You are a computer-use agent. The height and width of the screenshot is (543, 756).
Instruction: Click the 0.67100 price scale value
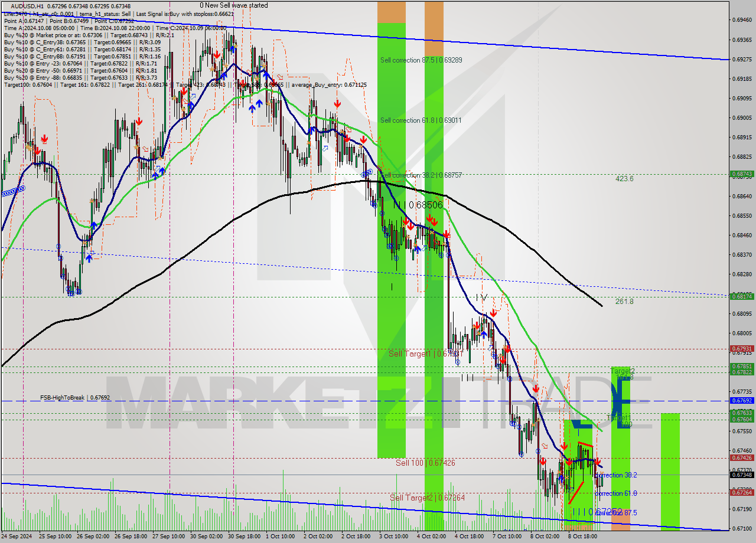742,528
